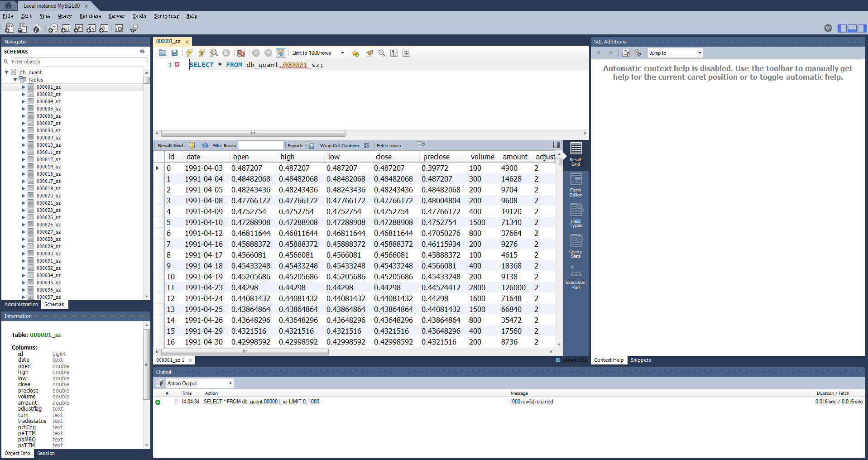Screen dimensions: 868x460
Task: Collapse the Tables folder in the schema tree
Action: (15, 80)
